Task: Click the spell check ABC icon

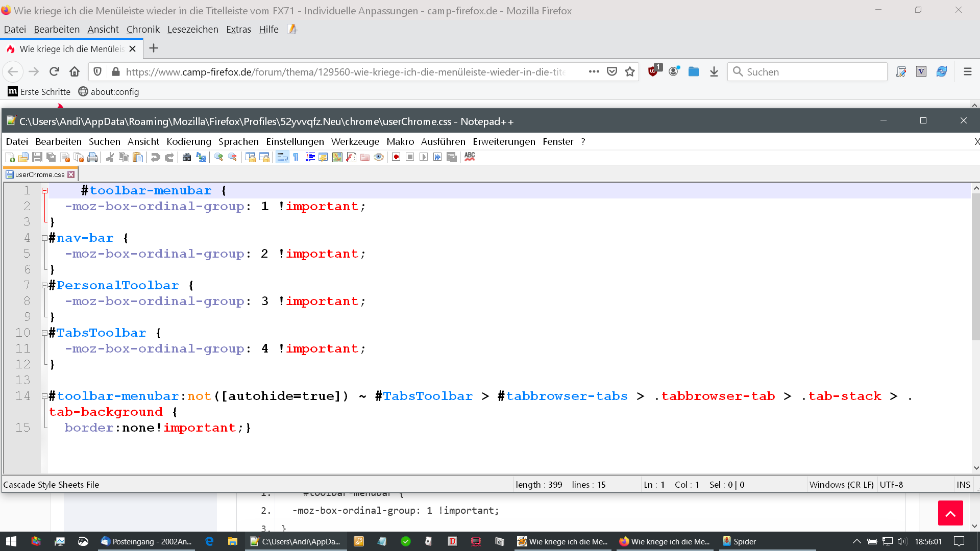Action: coord(470,157)
